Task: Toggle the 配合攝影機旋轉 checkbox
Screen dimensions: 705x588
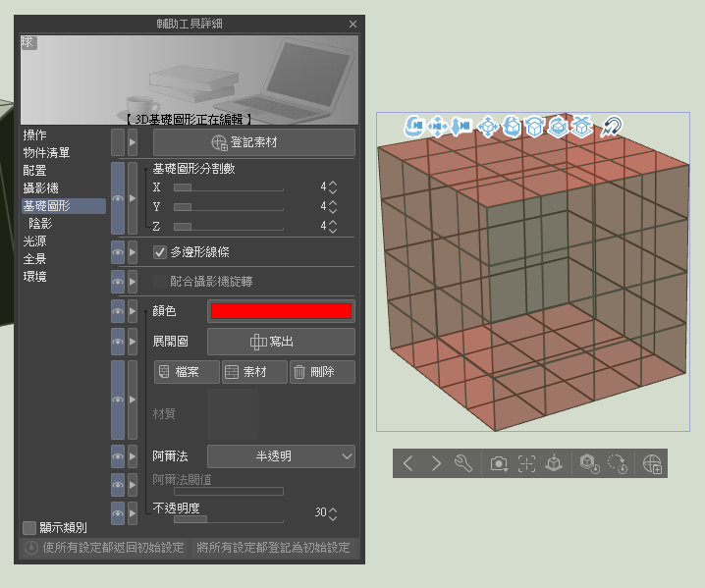Action: point(160,282)
